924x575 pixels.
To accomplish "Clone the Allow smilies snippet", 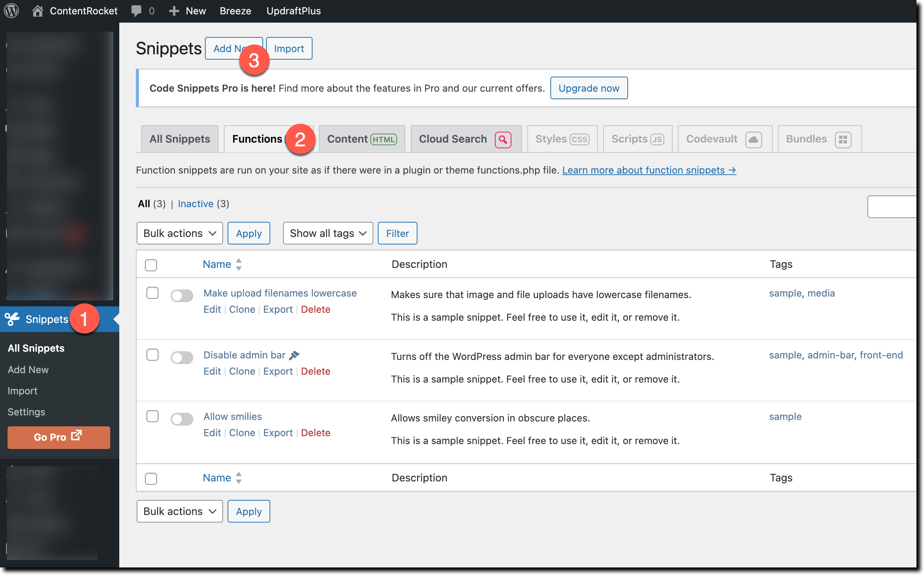I will [242, 432].
